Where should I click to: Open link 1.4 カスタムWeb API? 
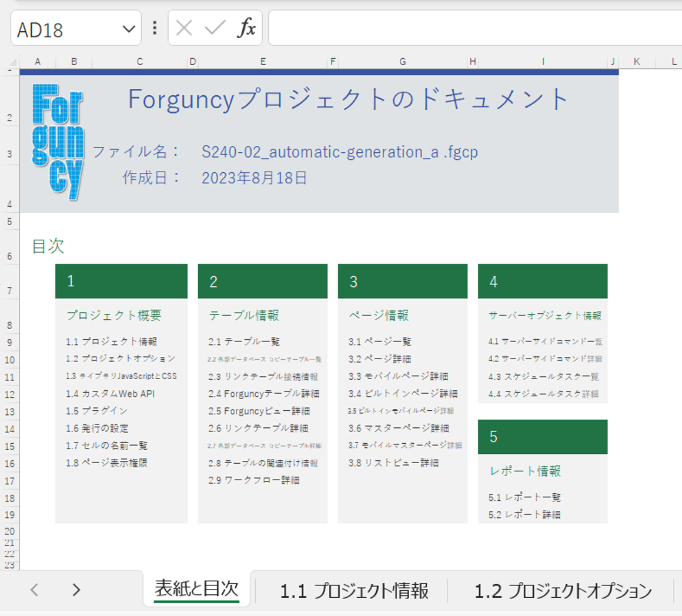110,394
